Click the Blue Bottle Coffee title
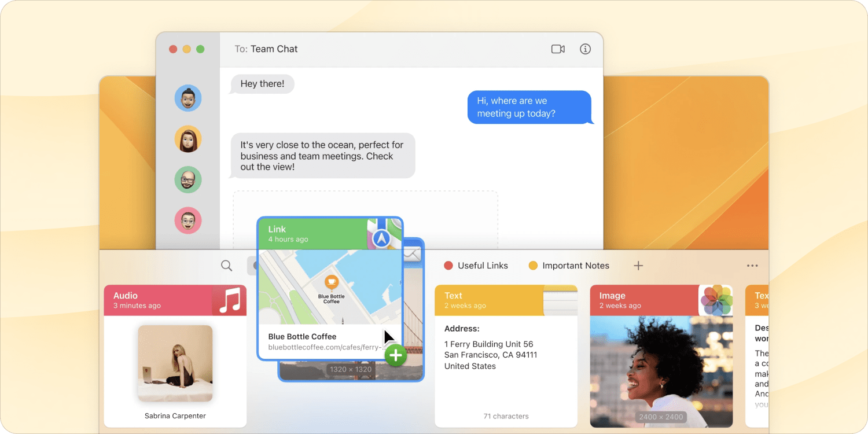The width and height of the screenshot is (868, 434). point(302,336)
